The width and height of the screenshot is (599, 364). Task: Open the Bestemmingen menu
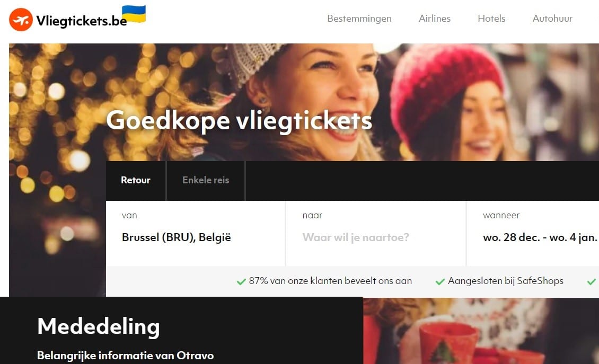pos(359,19)
